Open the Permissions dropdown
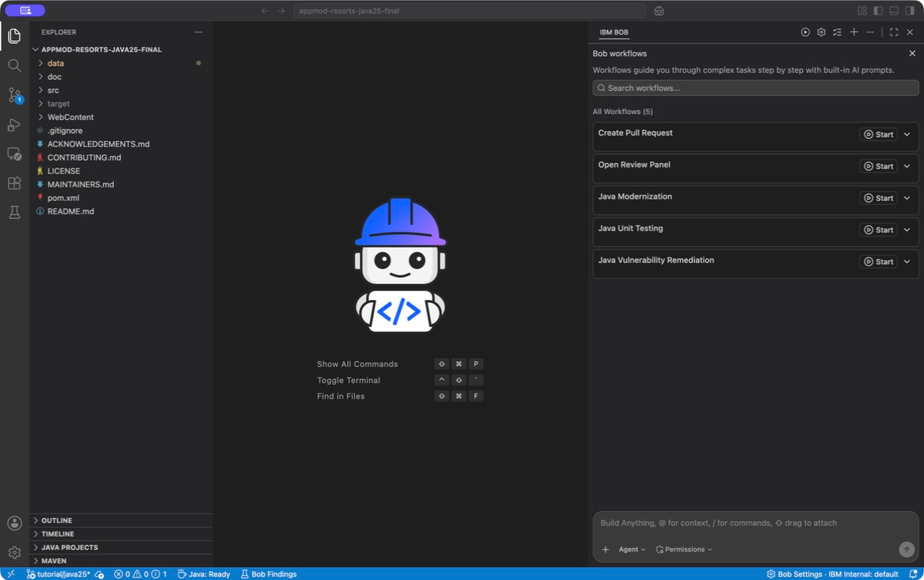Screen dimensions: 924x580 point(684,549)
